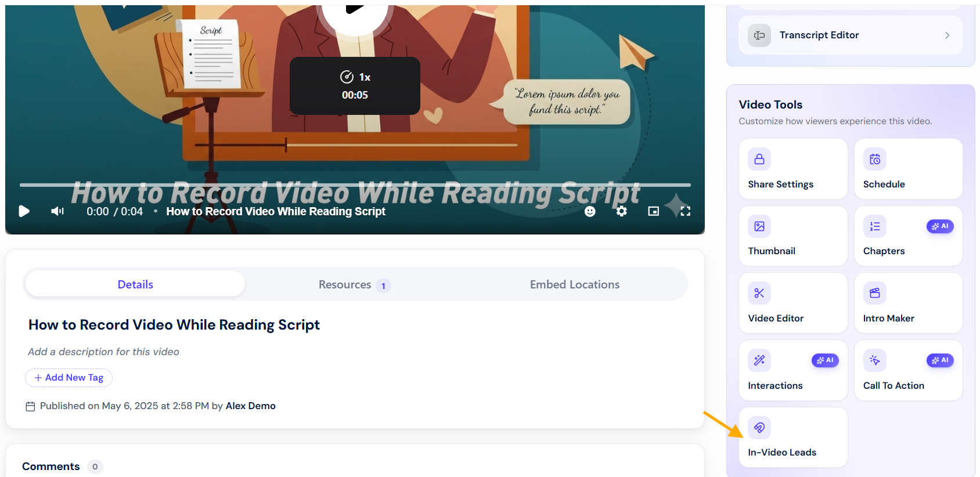Click Add a description for this video
This screenshot has width=980, height=477.
coord(103,352)
